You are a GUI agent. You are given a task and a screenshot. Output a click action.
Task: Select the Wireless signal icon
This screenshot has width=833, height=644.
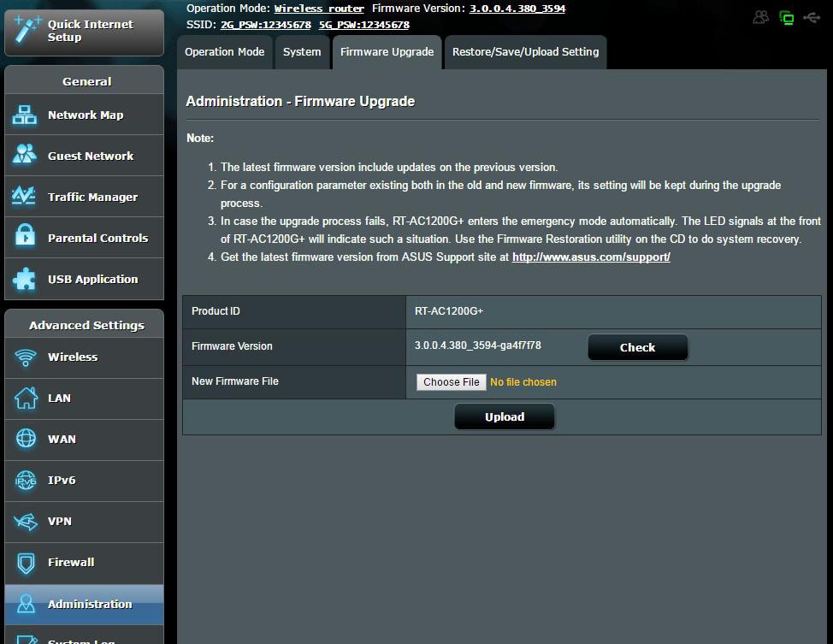click(x=25, y=357)
